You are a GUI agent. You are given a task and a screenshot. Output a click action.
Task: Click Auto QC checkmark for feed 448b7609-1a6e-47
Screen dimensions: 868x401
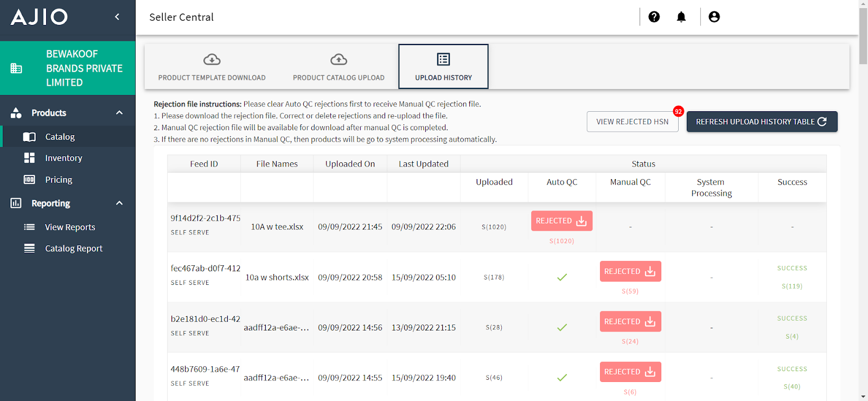coord(562,378)
